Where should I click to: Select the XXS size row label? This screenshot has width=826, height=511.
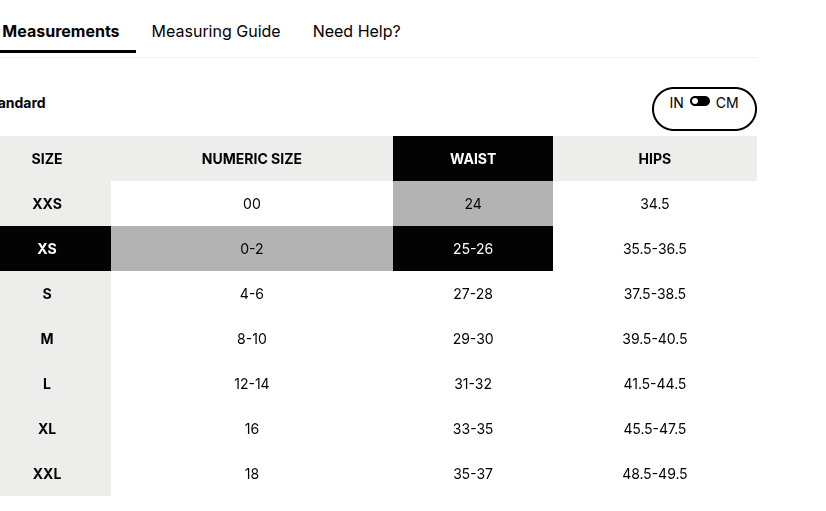coord(47,204)
